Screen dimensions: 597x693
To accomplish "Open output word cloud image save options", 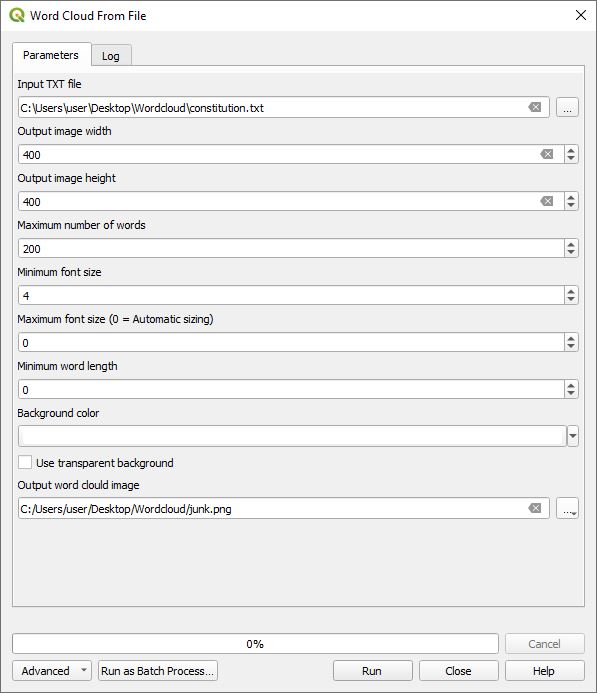I will click(x=567, y=508).
